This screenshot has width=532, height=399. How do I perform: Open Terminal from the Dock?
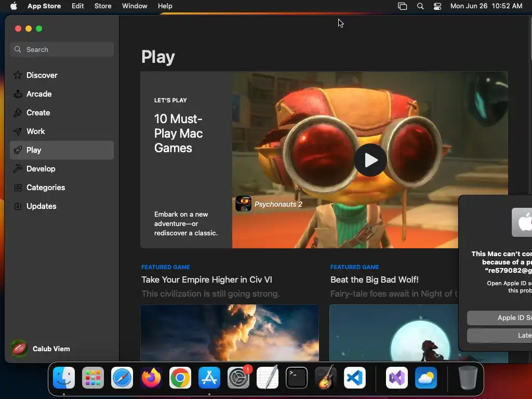[297, 378]
